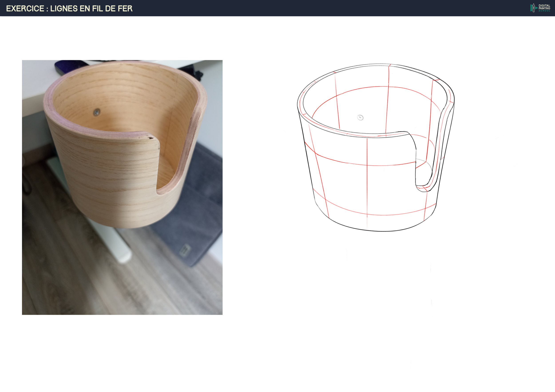Click the empty dark header bar center

coord(277,8)
